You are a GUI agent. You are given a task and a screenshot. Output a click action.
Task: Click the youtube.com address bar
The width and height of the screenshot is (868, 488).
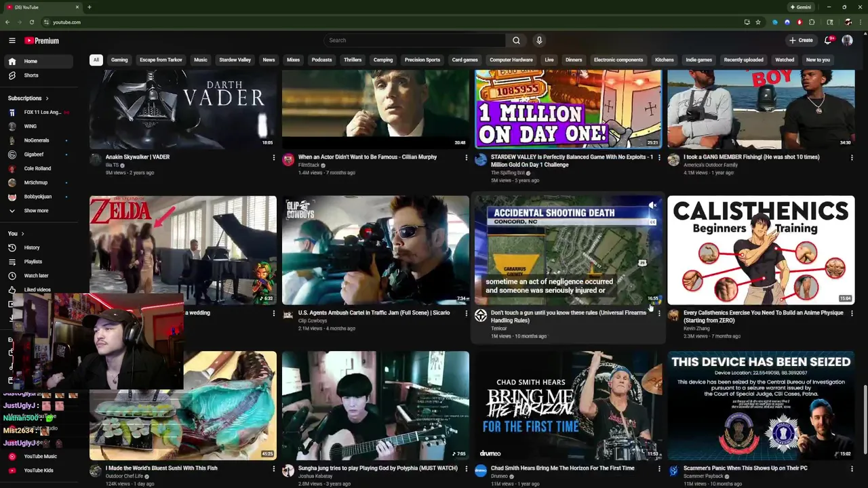393,22
